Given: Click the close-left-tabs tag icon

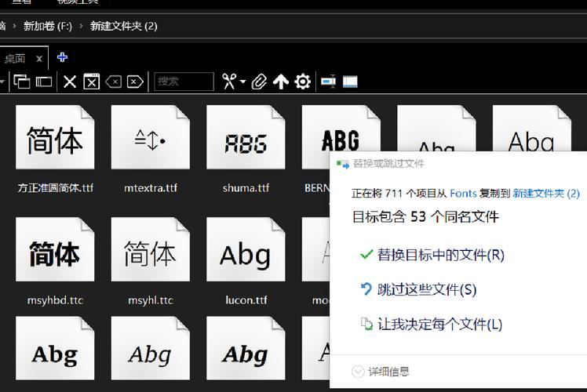Looking at the screenshot, I should click(114, 82).
